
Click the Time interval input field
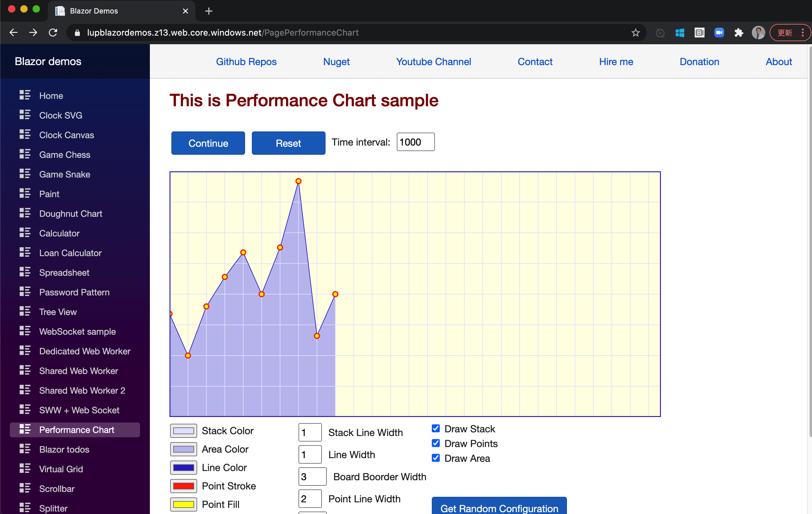tap(416, 142)
